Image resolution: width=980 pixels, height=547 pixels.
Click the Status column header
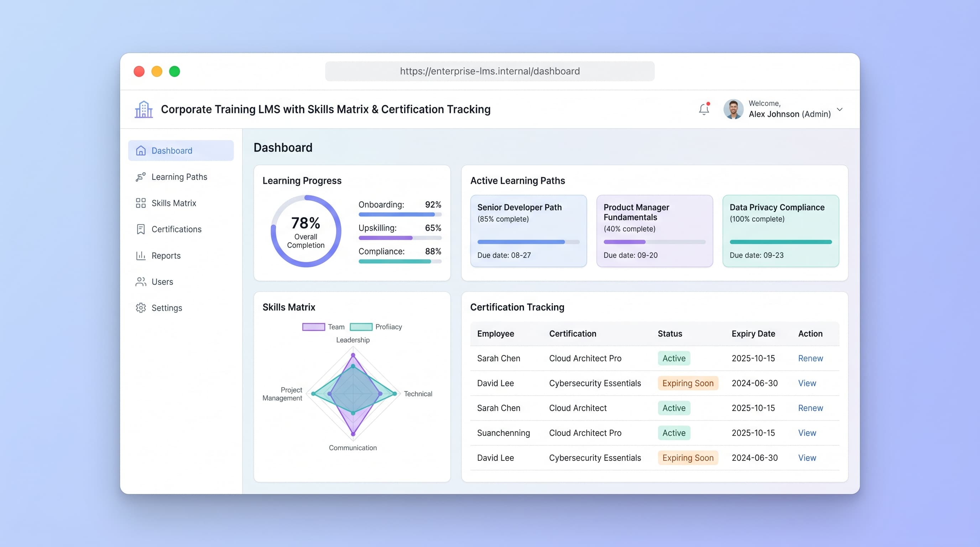[669, 334]
